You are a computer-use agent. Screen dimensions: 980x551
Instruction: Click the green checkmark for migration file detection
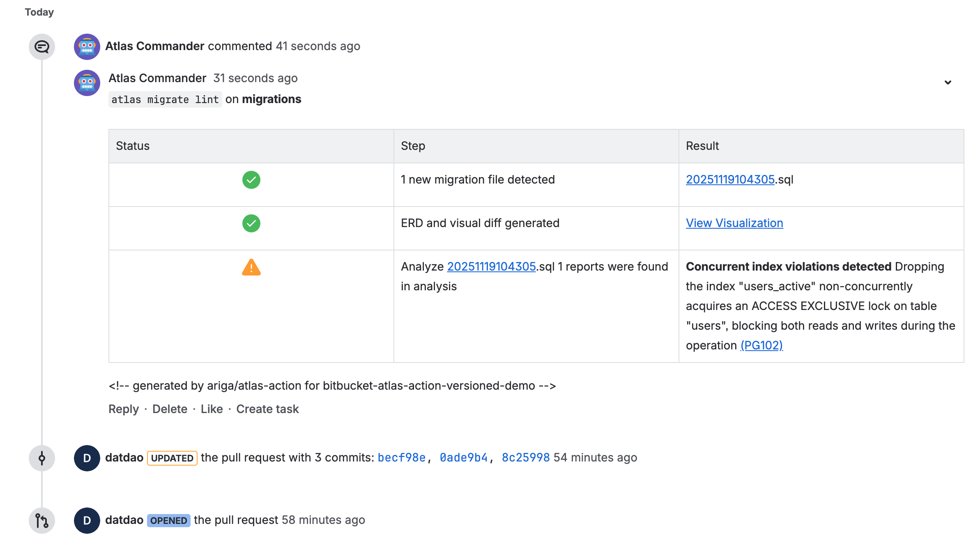click(x=251, y=179)
